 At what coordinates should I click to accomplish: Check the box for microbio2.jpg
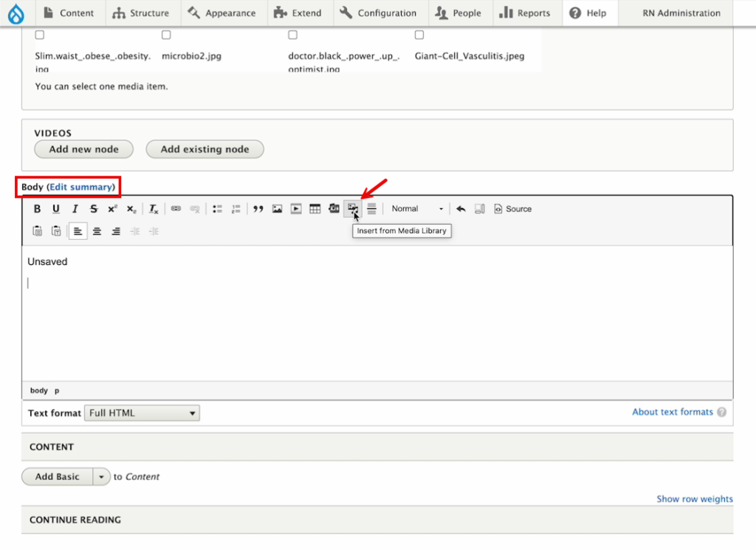(x=166, y=35)
